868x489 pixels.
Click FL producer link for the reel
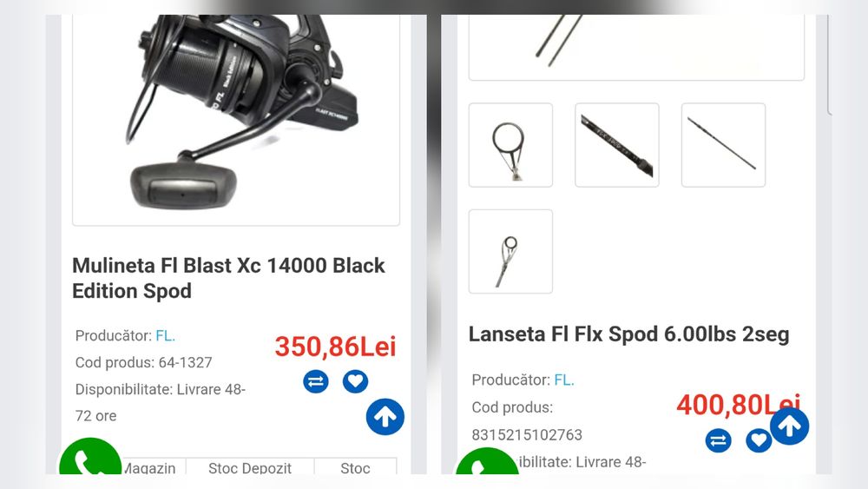click(166, 335)
